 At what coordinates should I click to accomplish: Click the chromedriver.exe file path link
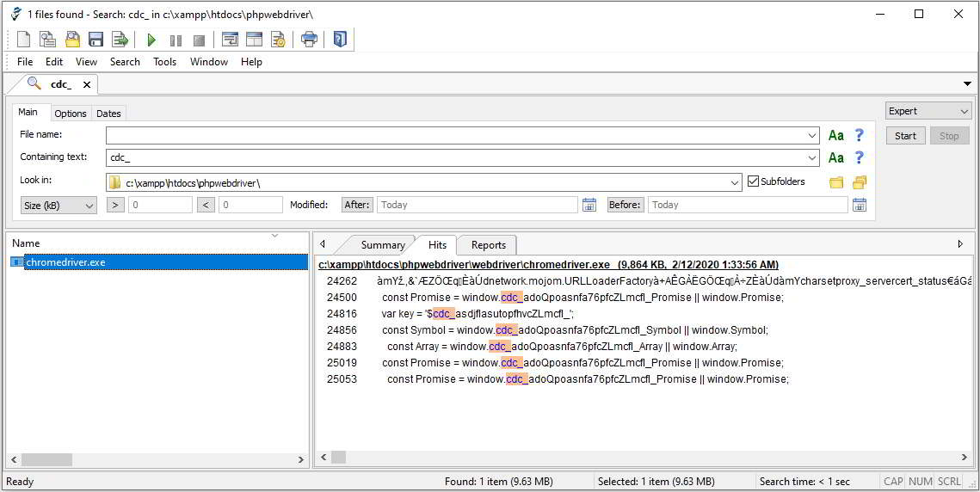pos(548,265)
